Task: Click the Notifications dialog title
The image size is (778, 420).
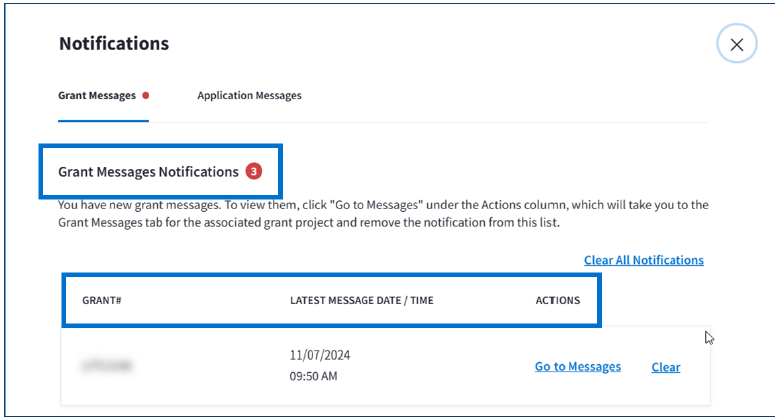Action: point(113,44)
